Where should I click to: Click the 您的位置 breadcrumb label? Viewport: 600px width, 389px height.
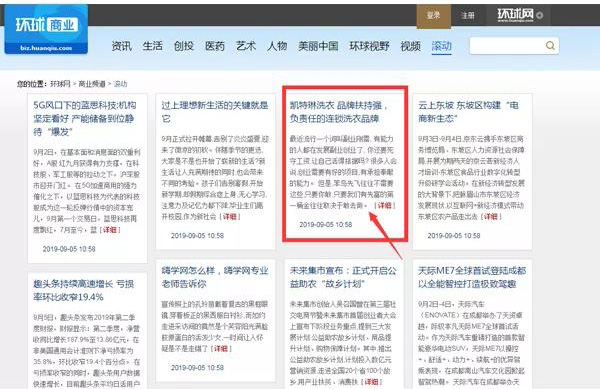point(32,84)
